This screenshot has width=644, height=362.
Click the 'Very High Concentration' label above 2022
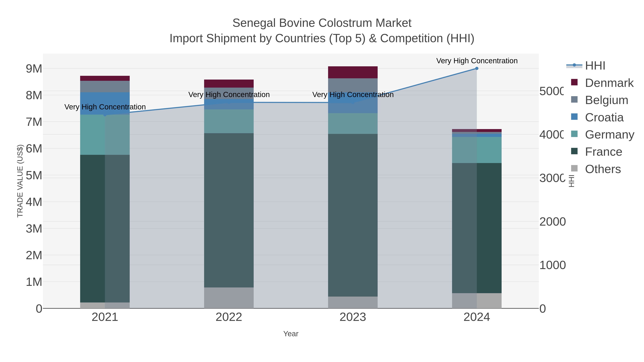point(229,95)
